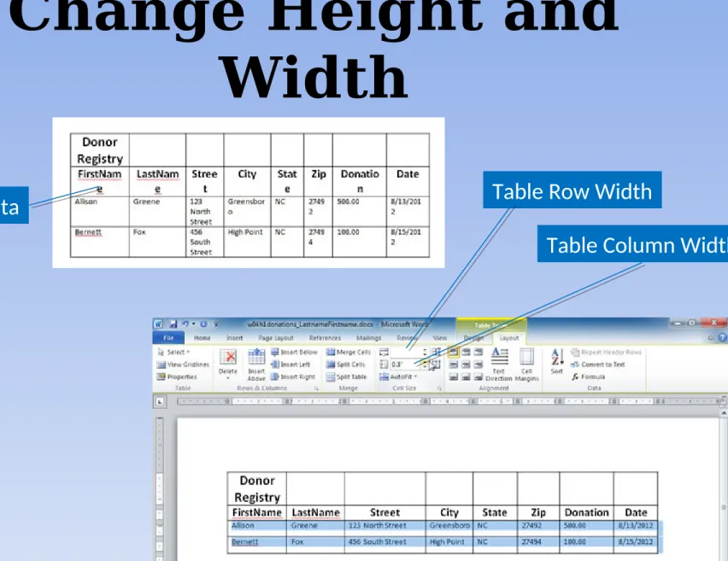Choose Insert Below in Rows & Columns
The height and width of the screenshot is (561, 728).
pyautogui.click(x=294, y=352)
